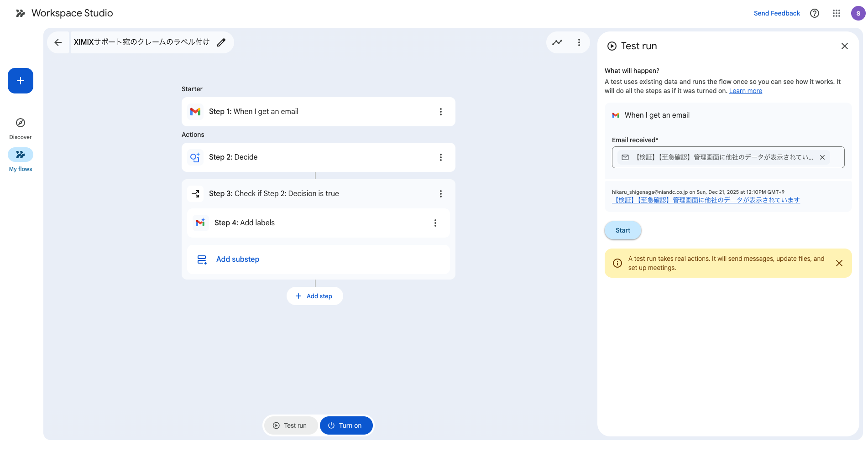Open flow-level more options menu
The width and height of the screenshot is (868, 451).
click(x=579, y=42)
